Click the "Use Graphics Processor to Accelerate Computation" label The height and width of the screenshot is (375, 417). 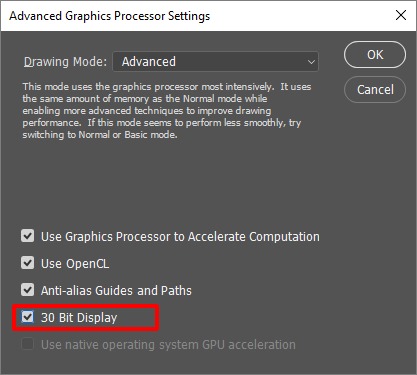point(180,237)
